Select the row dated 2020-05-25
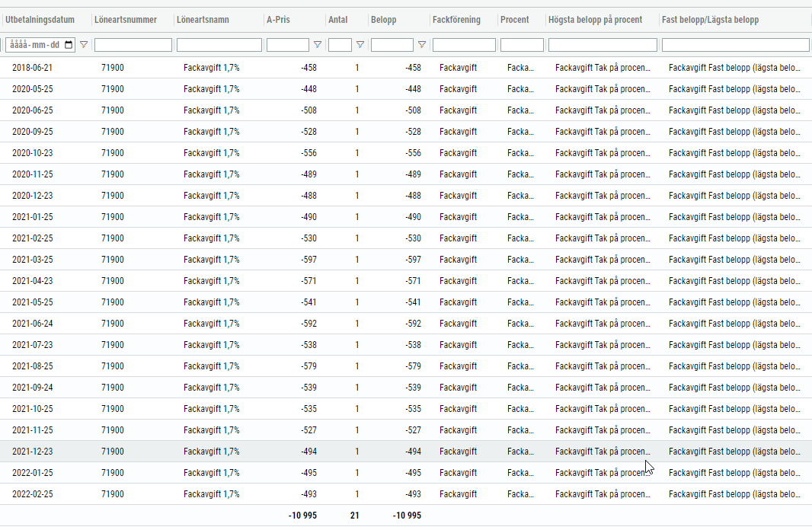 [406, 89]
